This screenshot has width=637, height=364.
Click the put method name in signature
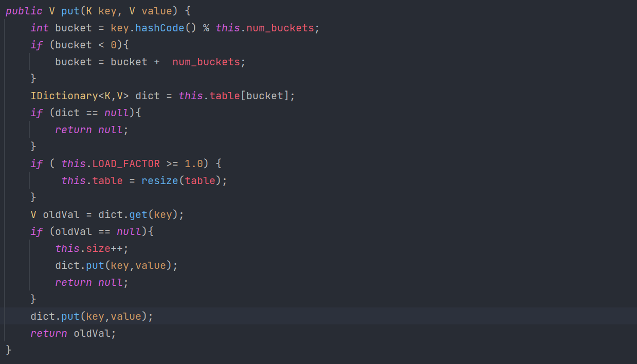pyautogui.click(x=70, y=11)
